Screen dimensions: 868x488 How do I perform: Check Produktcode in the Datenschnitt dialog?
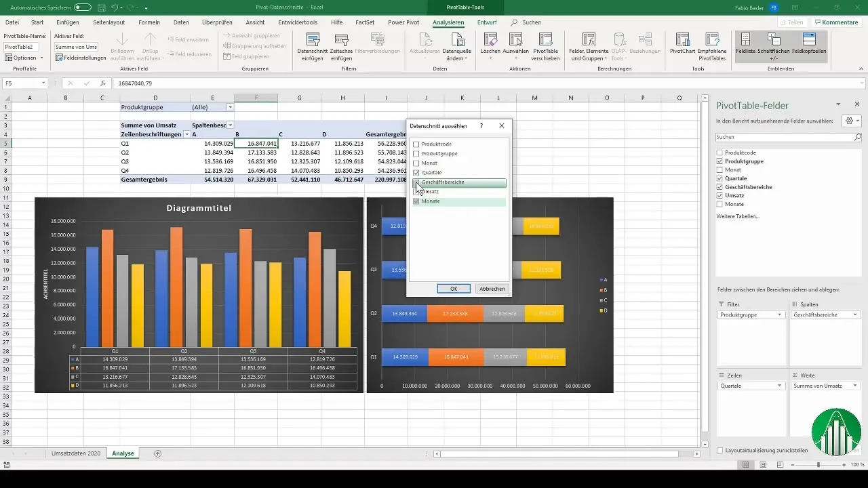pyautogui.click(x=416, y=144)
